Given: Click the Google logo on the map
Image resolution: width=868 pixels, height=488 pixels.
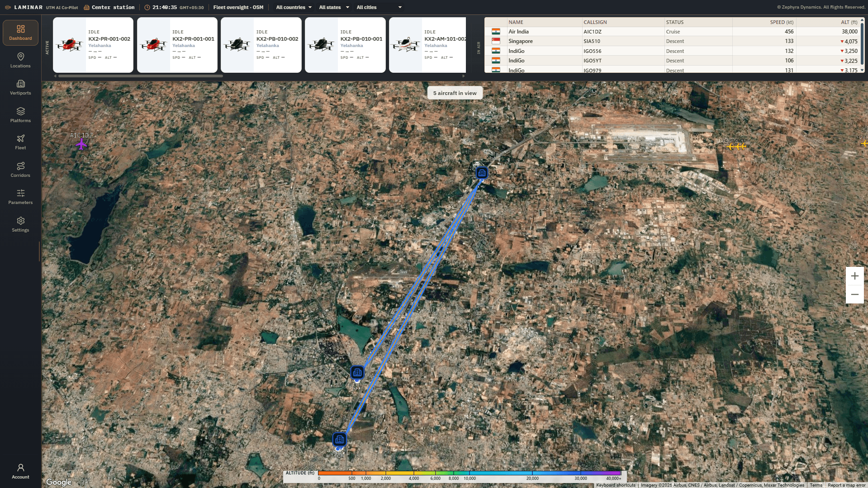Looking at the screenshot, I should tap(59, 482).
